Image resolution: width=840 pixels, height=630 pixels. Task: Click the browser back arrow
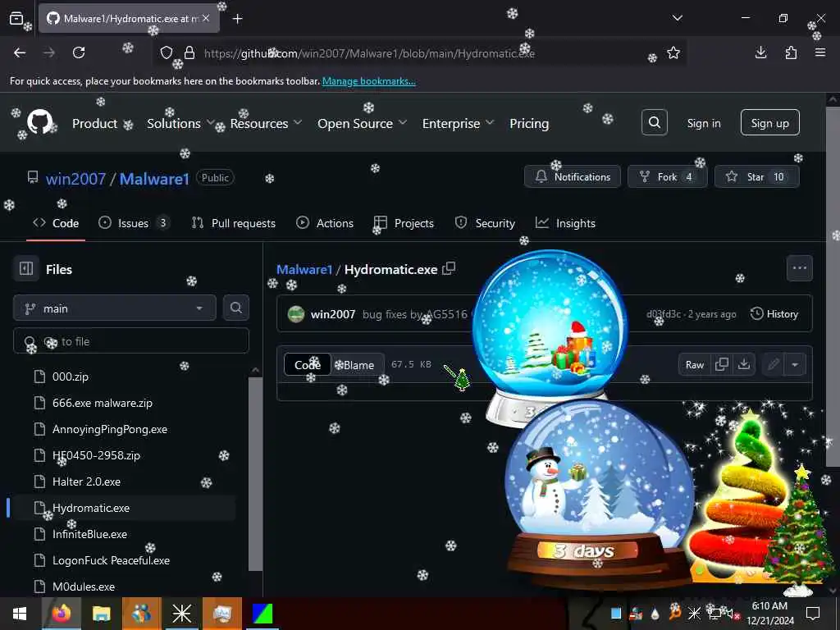pos(20,52)
